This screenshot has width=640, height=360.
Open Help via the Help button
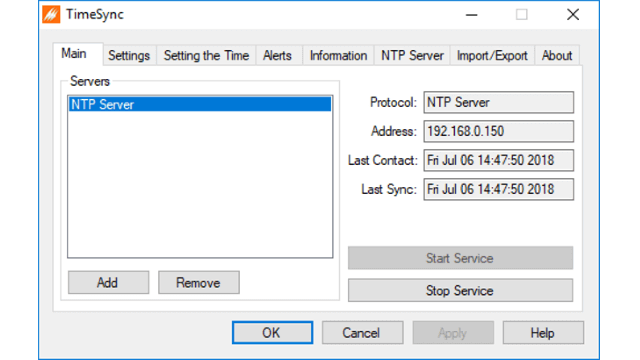(x=543, y=333)
